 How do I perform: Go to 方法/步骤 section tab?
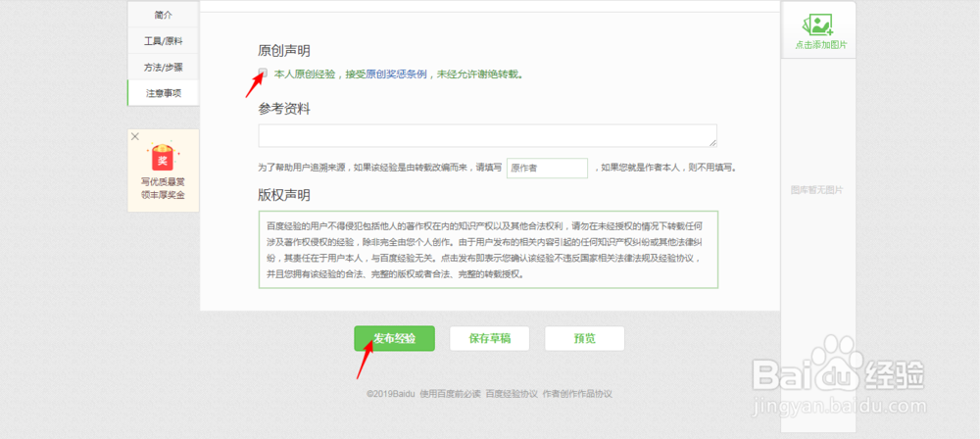click(x=163, y=67)
